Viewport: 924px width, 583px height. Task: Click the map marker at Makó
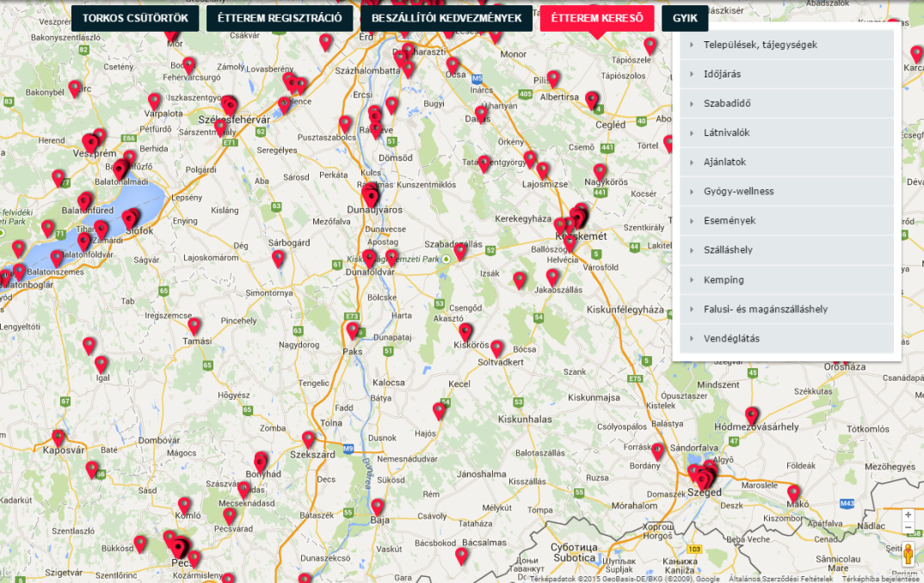[793, 493]
